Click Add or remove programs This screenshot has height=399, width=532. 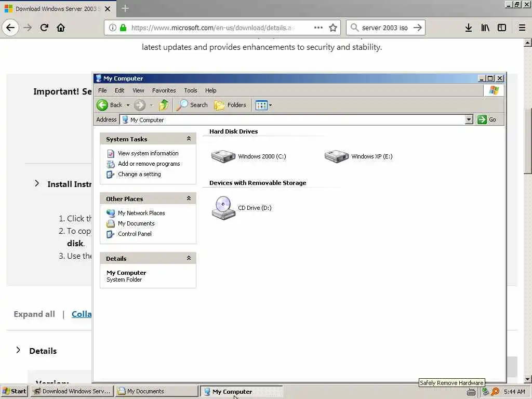tap(149, 164)
